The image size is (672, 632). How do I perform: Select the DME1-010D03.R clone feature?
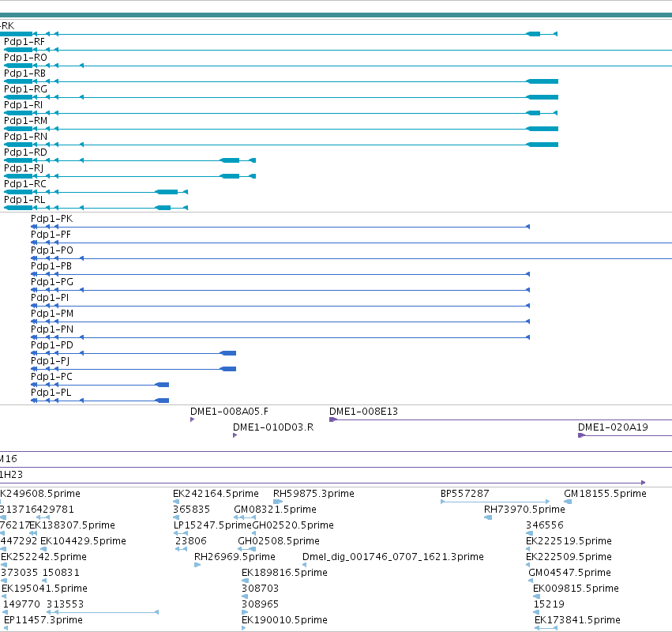coord(235,435)
